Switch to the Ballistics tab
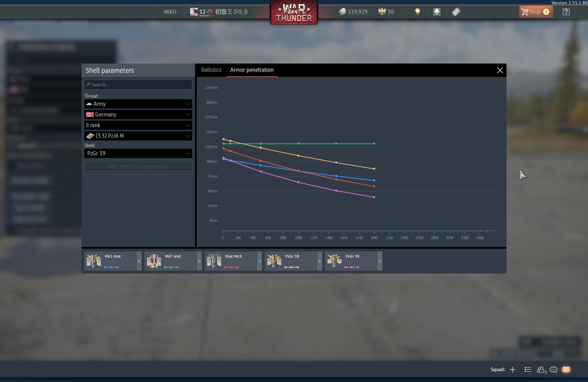The height and width of the screenshot is (382, 588). [x=211, y=70]
